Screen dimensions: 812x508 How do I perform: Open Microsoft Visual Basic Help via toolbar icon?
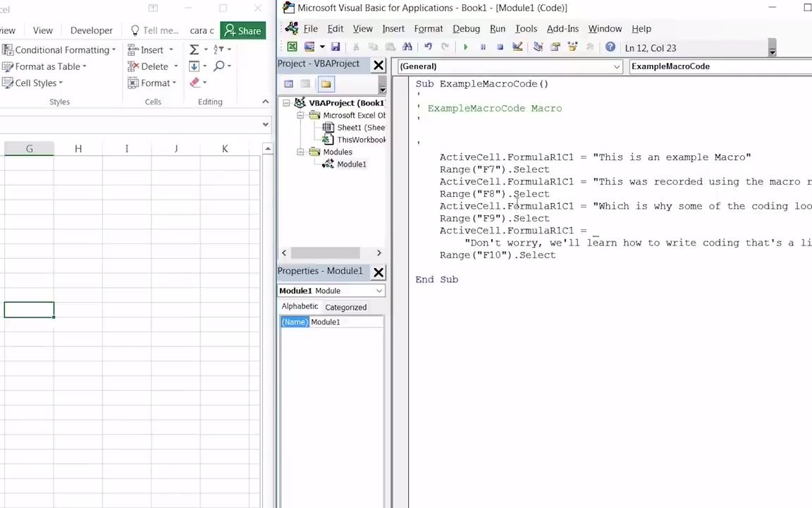[x=610, y=47]
